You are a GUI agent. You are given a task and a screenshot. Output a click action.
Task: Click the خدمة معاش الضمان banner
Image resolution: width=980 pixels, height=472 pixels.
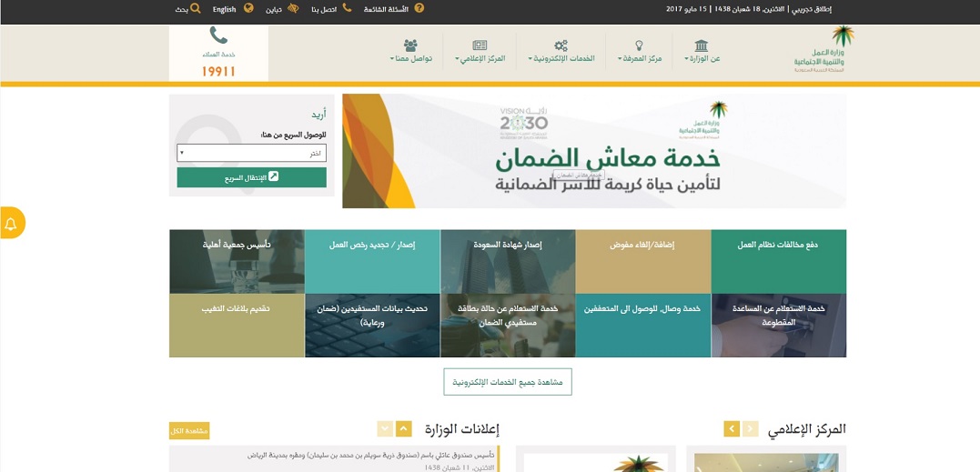(593, 151)
